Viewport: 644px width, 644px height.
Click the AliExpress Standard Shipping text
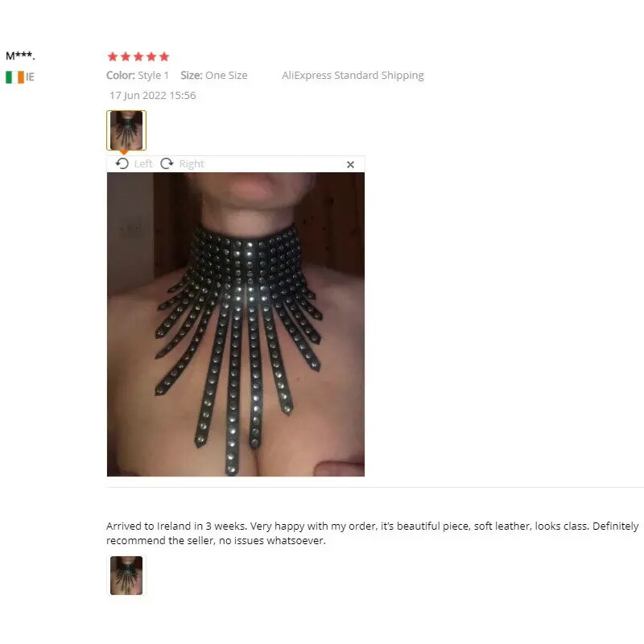pyautogui.click(x=353, y=76)
